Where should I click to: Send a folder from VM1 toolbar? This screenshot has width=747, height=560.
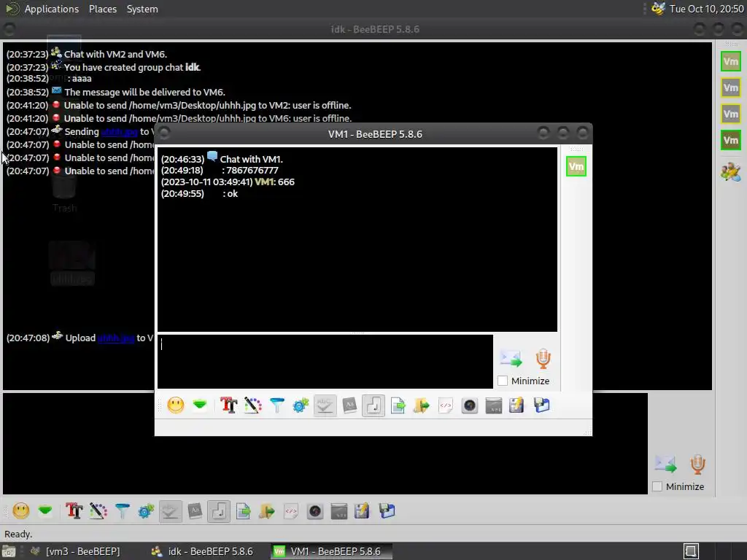click(x=422, y=405)
